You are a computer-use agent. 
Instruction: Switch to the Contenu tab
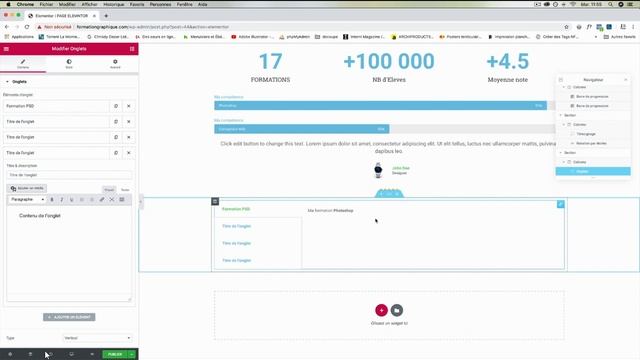tap(23, 64)
